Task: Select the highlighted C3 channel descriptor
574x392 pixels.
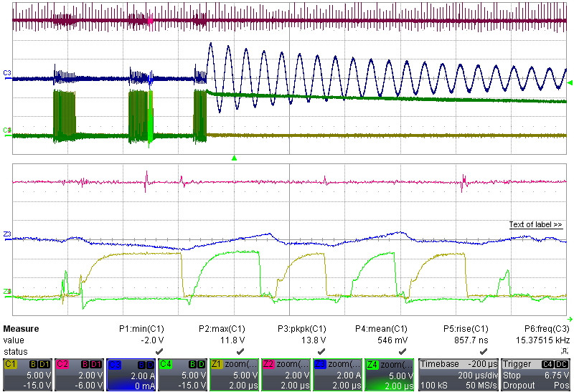Action: (x=131, y=375)
